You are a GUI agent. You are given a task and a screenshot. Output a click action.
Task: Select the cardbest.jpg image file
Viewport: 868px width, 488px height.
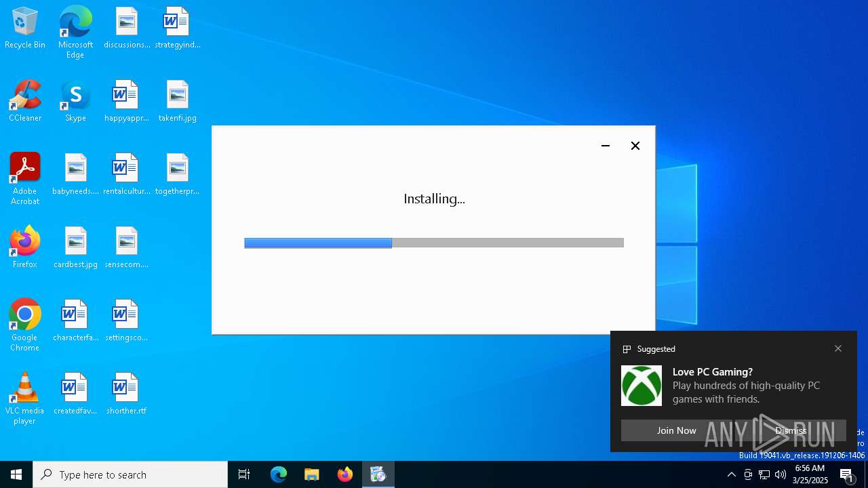point(75,248)
